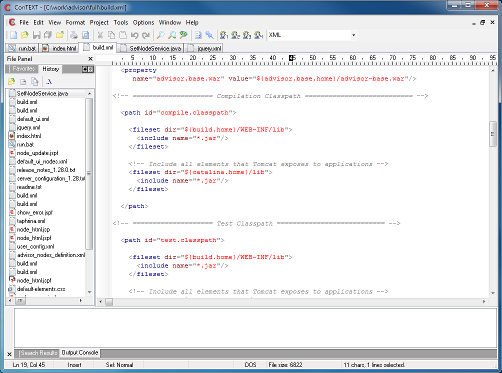502x373 pixels.
Task: Run User Command 3 from toolbar
Action: point(247,35)
